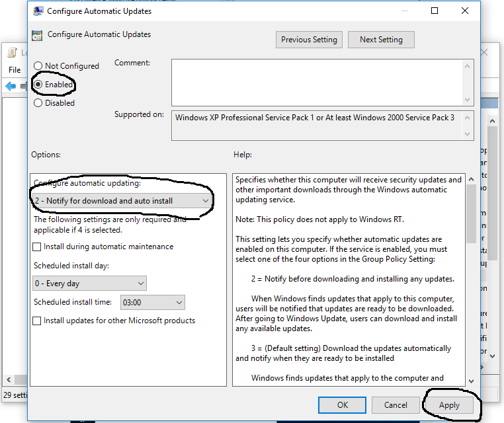
Task: Minimize the Configure Automatic Updates window
Action: [405, 11]
